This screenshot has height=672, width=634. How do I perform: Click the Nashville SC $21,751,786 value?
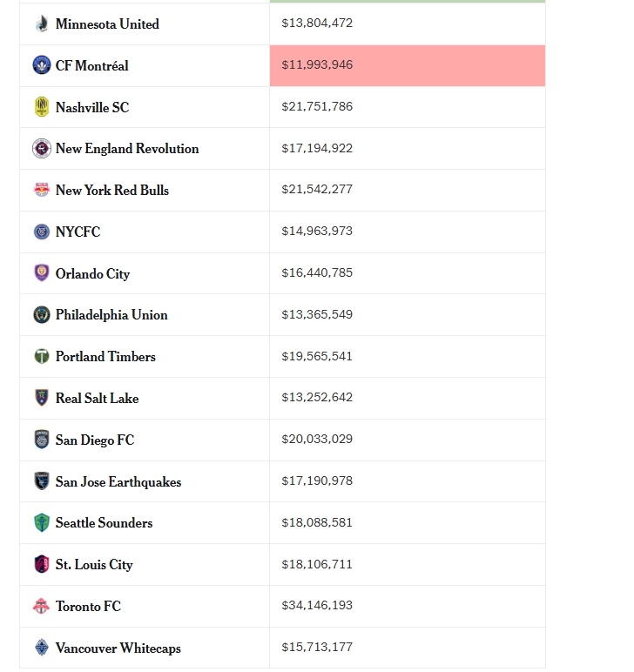pyautogui.click(x=317, y=107)
